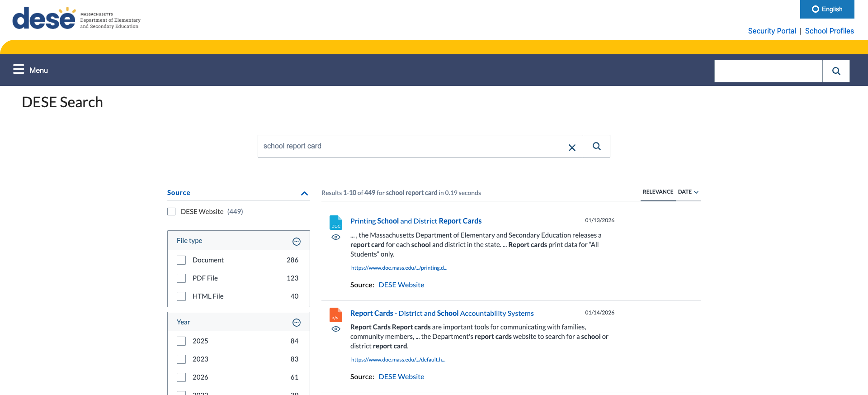Open the printing.d... URL link
This screenshot has width=868, height=395.
click(x=399, y=268)
